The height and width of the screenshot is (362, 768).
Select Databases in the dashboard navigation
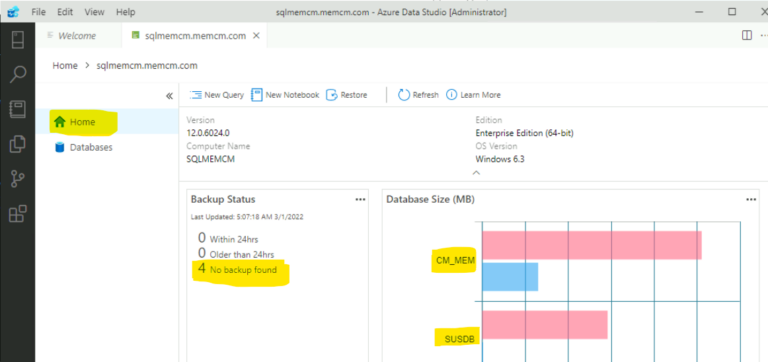[107, 147]
